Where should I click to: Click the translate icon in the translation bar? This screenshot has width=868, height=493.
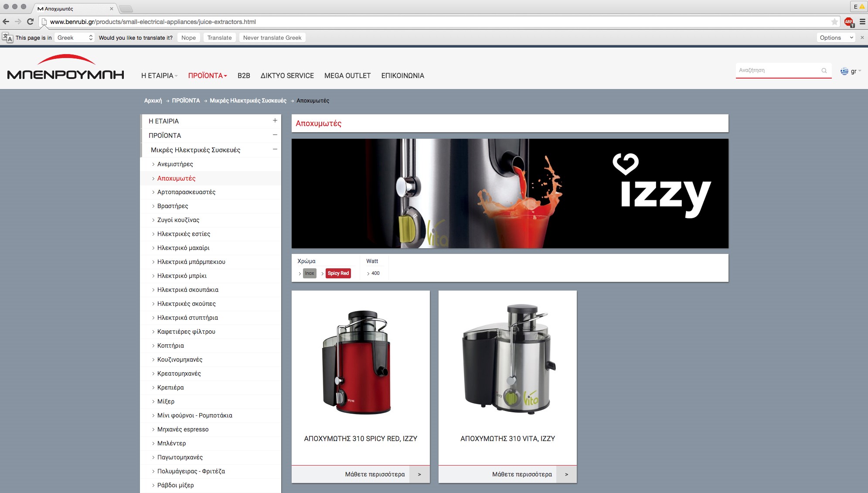(x=7, y=38)
